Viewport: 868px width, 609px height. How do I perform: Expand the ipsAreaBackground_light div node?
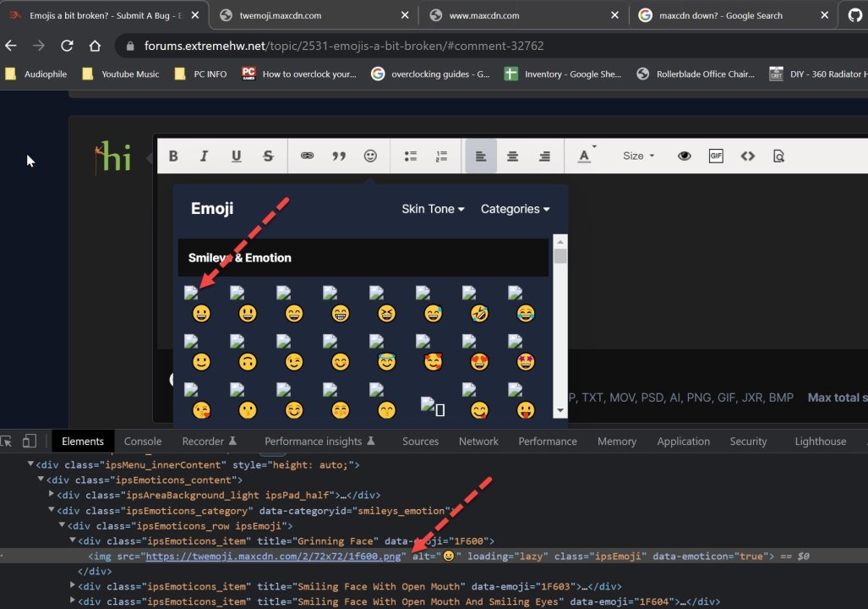[x=52, y=495]
